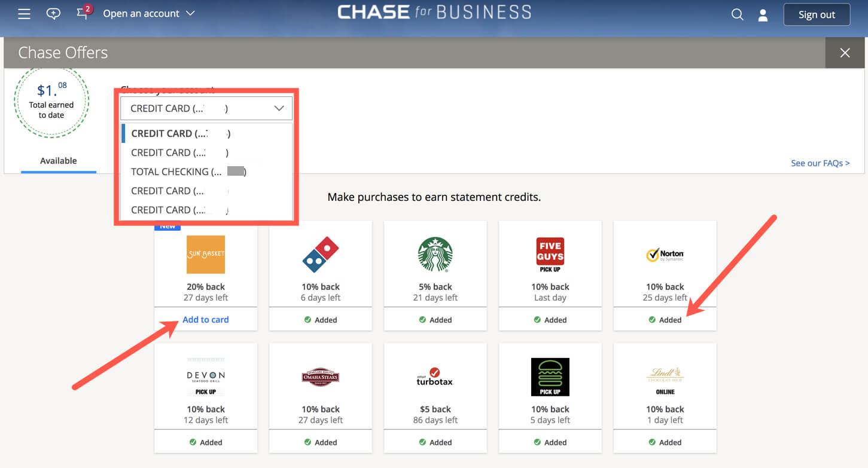Click the New badge on Sun Basket
868x468 pixels.
[x=167, y=226]
